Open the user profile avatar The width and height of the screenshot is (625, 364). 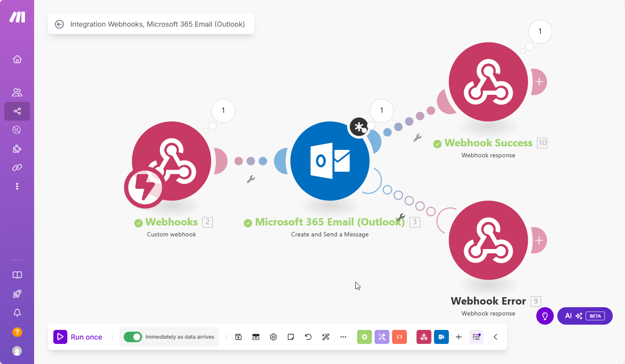pyautogui.click(x=17, y=351)
